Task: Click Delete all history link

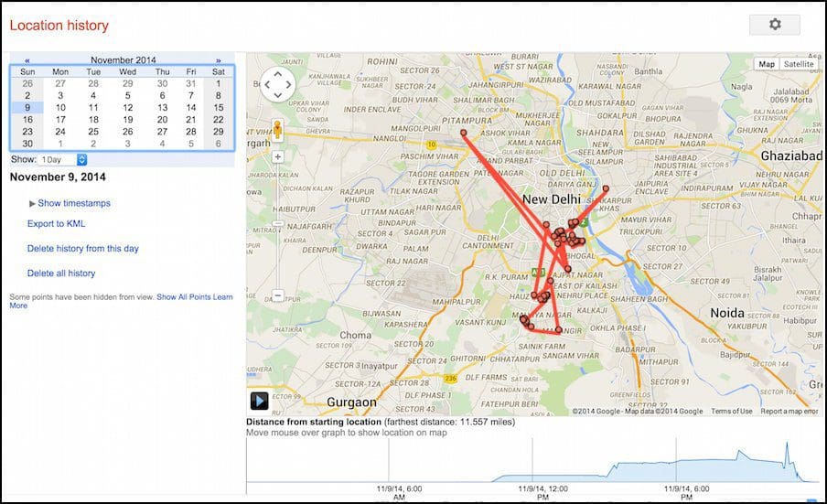Action: click(x=61, y=273)
